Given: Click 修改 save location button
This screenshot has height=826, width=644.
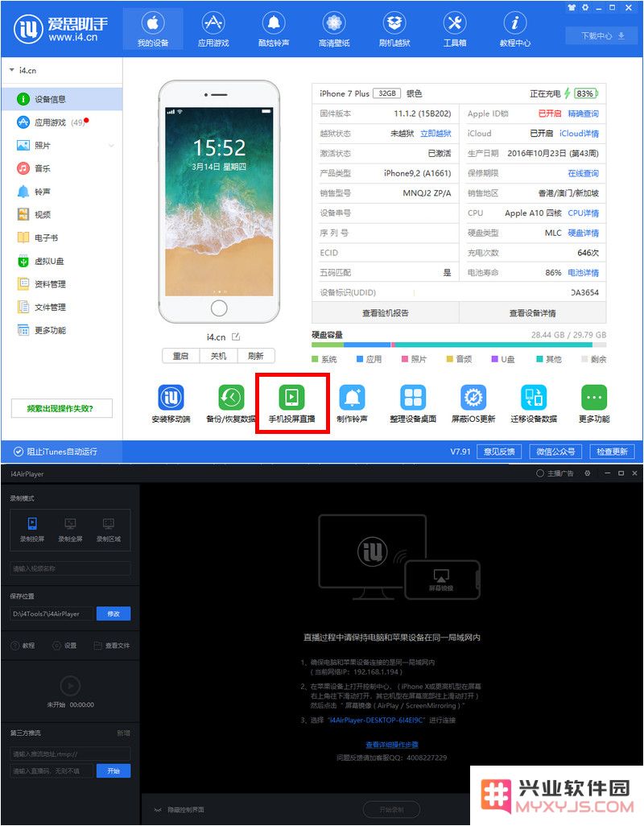Looking at the screenshot, I should coord(114,613).
